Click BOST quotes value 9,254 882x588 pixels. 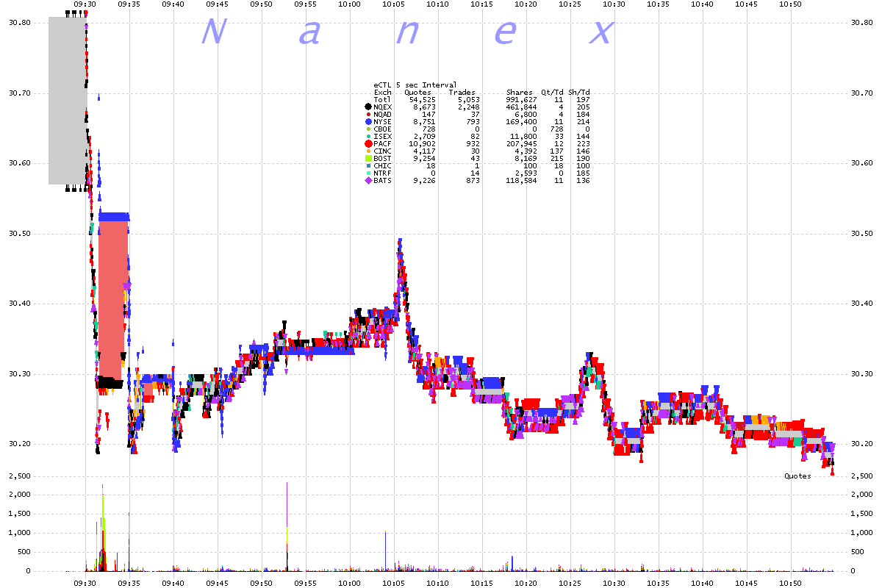[x=424, y=158]
